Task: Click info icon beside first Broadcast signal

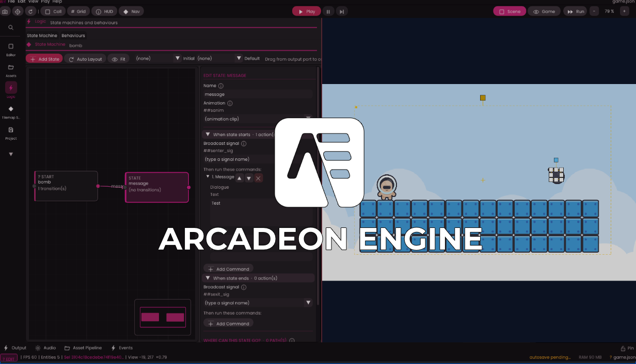Action: (x=244, y=143)
